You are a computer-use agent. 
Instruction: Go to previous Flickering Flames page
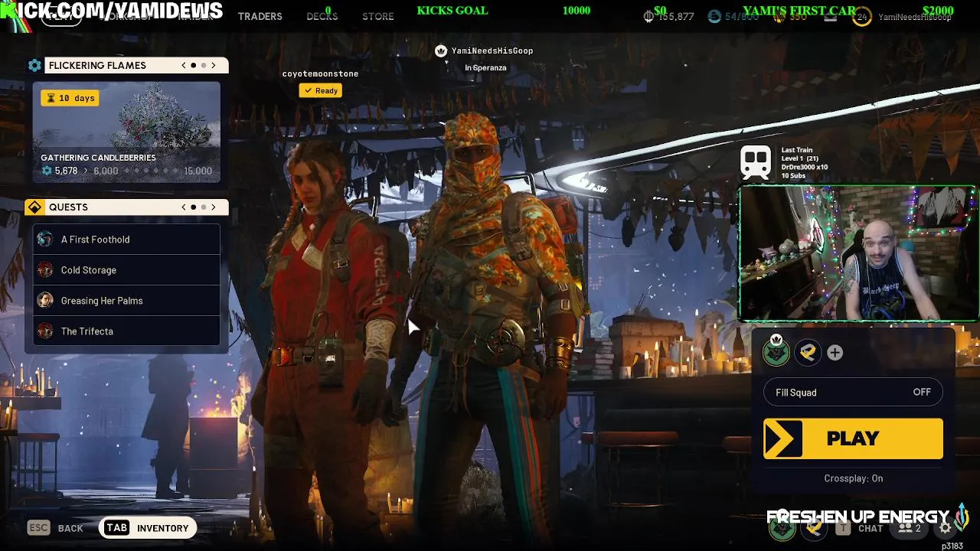tap(184, 66)
